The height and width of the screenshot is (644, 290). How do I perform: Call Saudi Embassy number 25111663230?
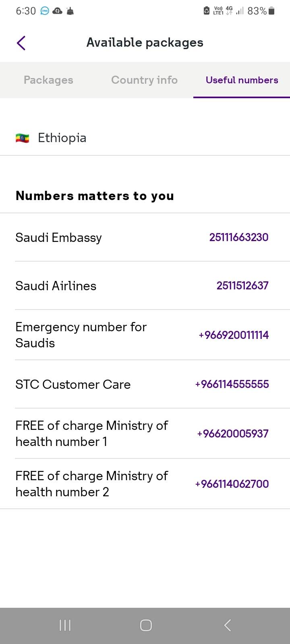238,237
